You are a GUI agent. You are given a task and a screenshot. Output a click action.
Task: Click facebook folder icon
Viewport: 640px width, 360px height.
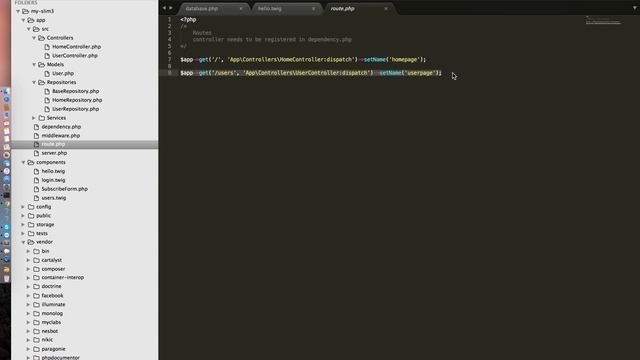[x=36, y=296]
